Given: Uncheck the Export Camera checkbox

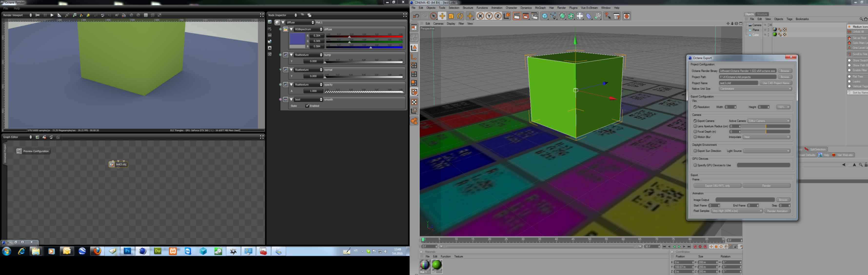Looking at the screenshot, I should (695, 121).
